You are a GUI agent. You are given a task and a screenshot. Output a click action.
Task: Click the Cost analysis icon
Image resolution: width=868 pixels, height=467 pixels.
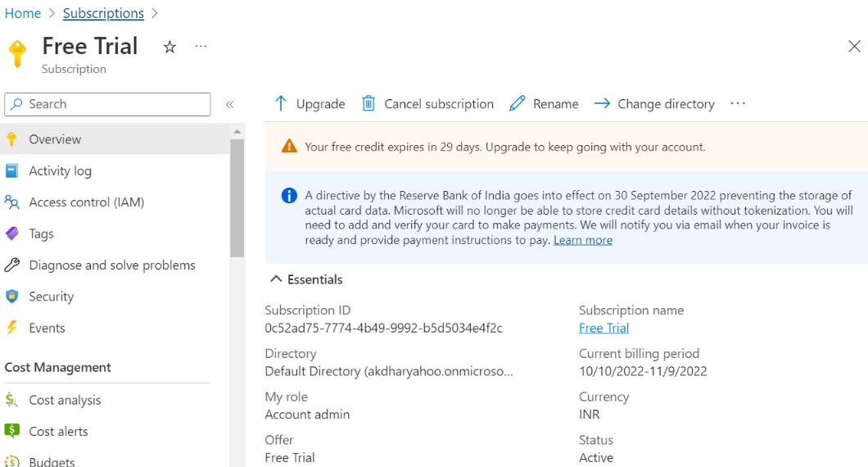[x=11, y=400]
